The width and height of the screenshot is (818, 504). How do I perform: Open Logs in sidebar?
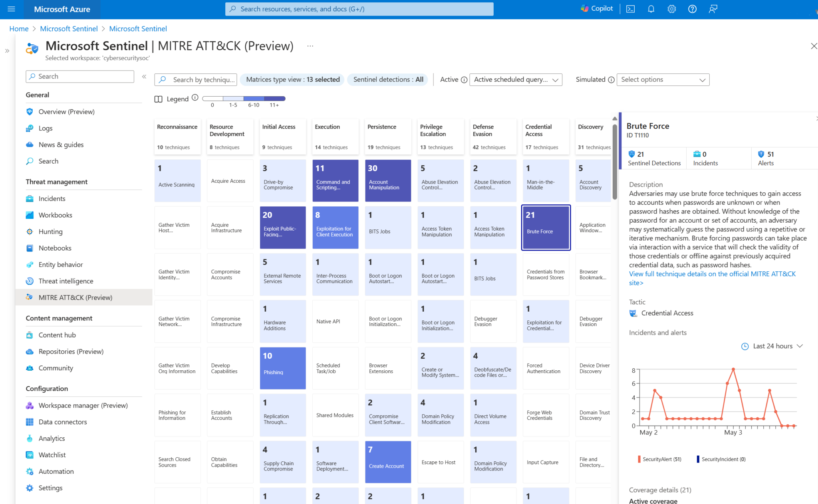[x=46, y=128]
